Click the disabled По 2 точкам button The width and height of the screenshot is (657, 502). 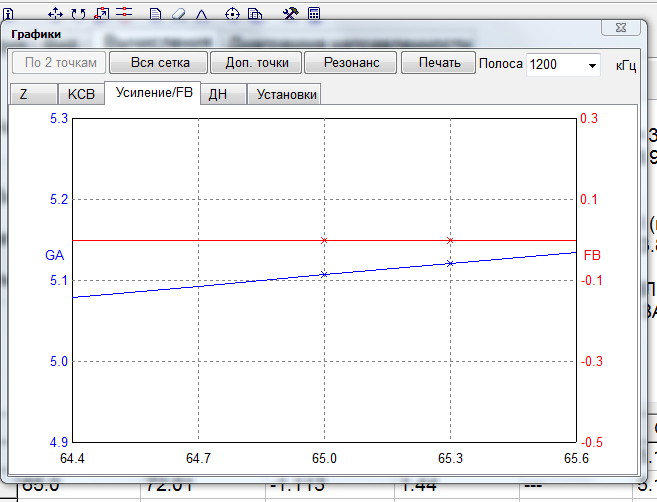coord(59,62)
